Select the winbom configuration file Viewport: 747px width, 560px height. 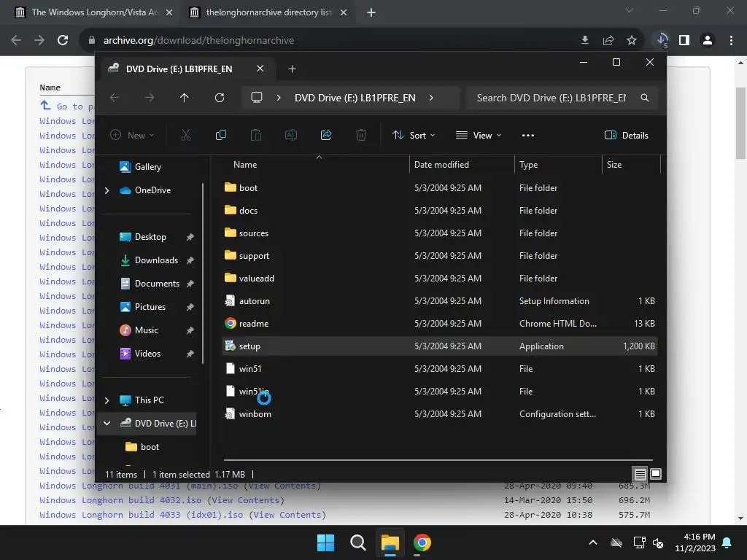pyautogui.click(x=439, y=414)
